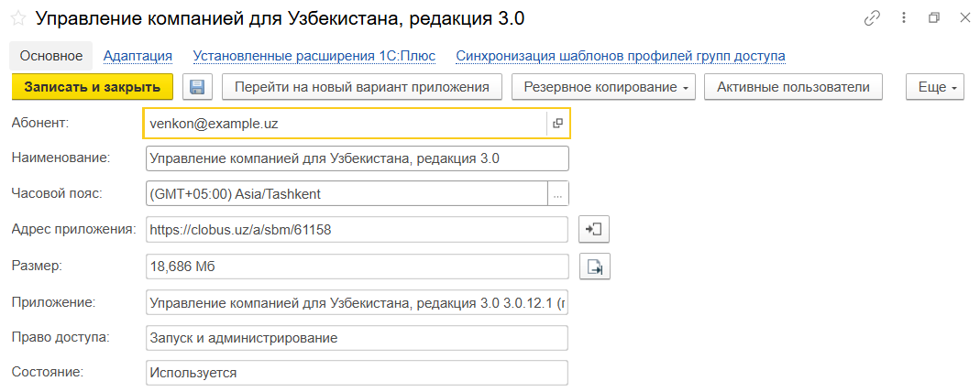
Task: Copy link using the chain link icon
Action: 871,18
